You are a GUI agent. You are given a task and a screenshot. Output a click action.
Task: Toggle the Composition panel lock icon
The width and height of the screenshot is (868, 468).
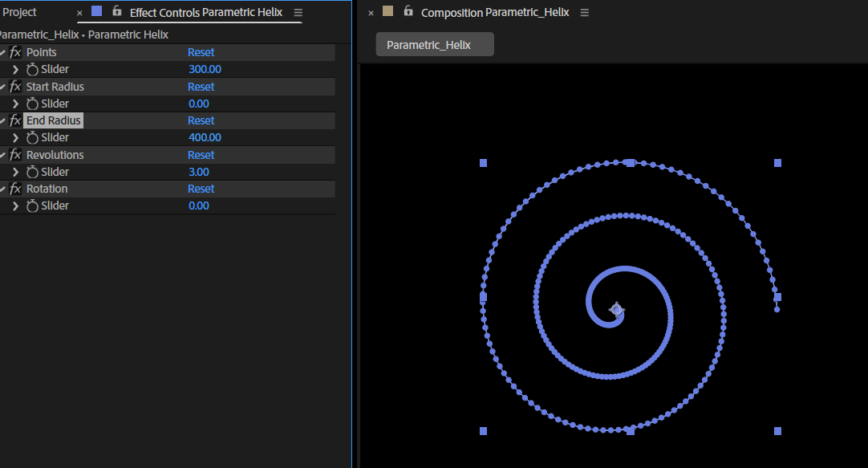coord(408,10)
